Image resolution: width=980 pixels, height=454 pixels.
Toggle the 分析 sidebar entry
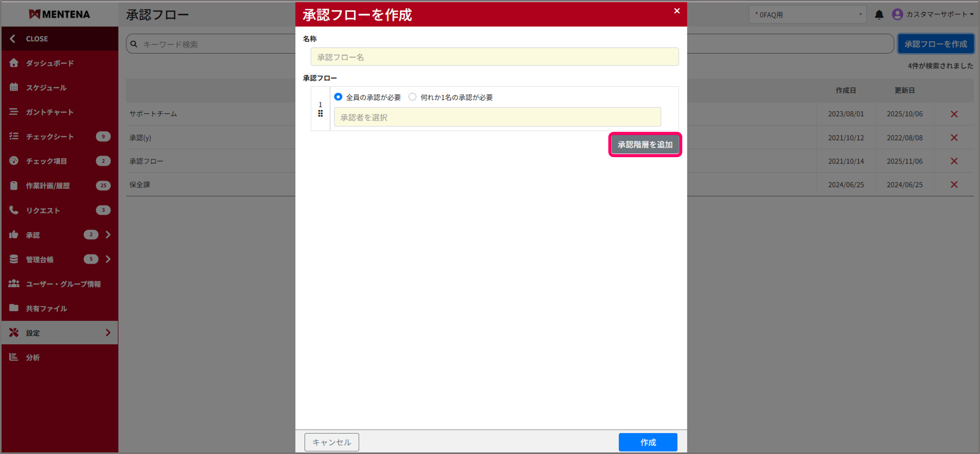[33, 357]
